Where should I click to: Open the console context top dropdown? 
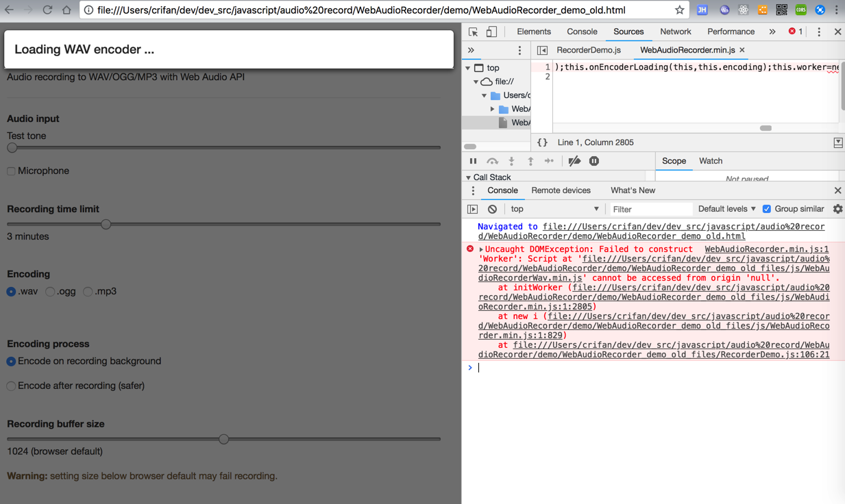point(554,209)
